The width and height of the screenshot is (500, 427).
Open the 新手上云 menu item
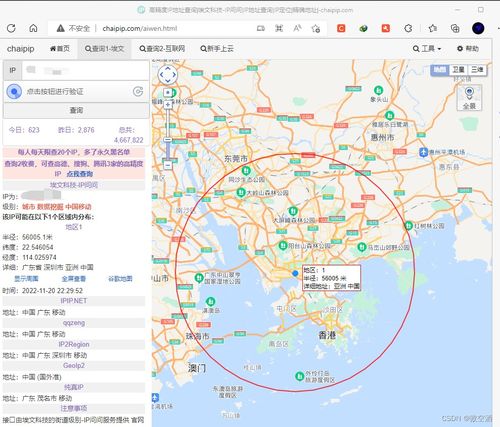(x=217, y=49)
